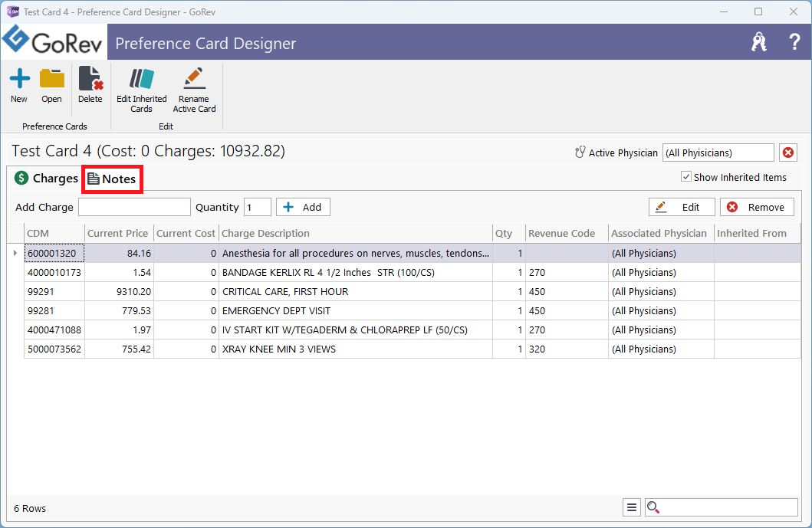The width and height of the screenshot is (812, 528).
Task: Click the Test Card 4 cost and charges title
Action: click(148, 151)
